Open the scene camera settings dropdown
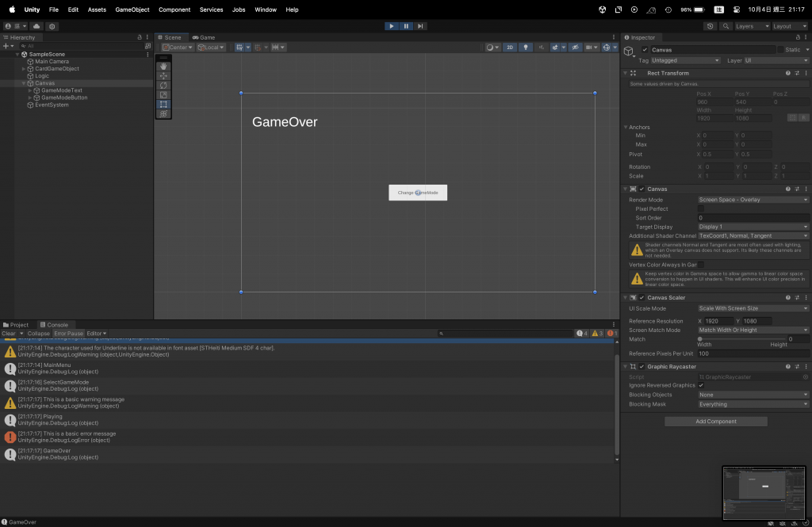Screen dimensions: 812x527 pos(592,47)
